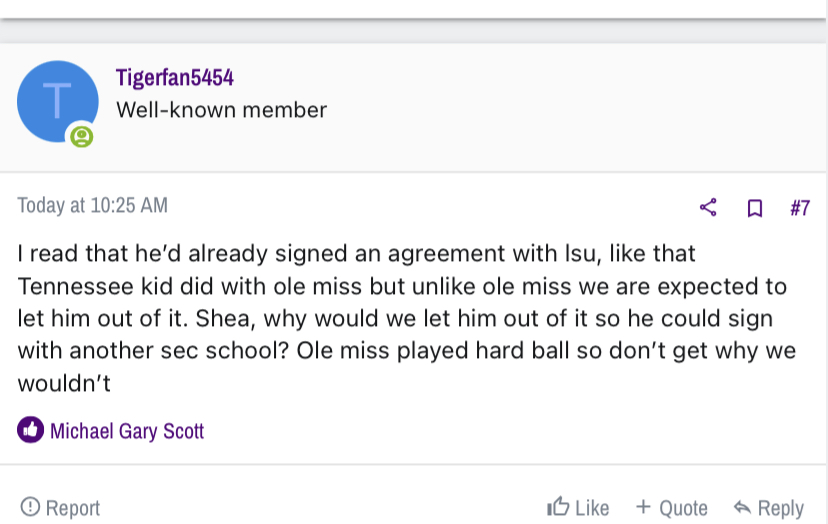Bookmark this post with the bookmark icon
The width and height of the screenshot is (828, 524).
[x=755, y=208]
